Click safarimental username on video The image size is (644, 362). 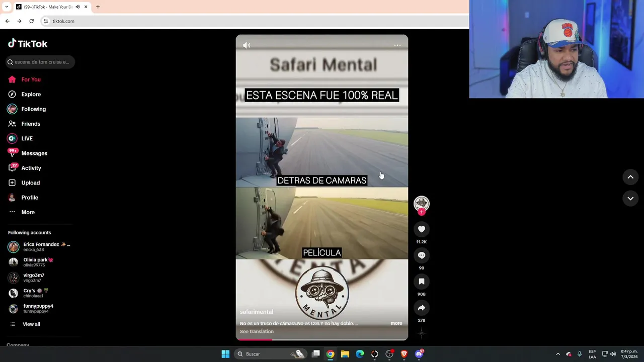pyautogui.click(x=257, y=312)
